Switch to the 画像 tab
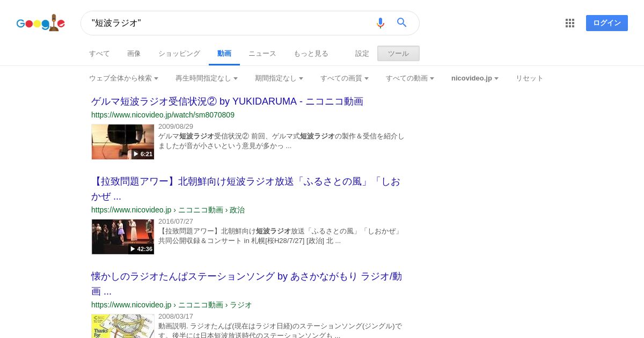Viewport: 644px width, 338px height. click(134, 54)
